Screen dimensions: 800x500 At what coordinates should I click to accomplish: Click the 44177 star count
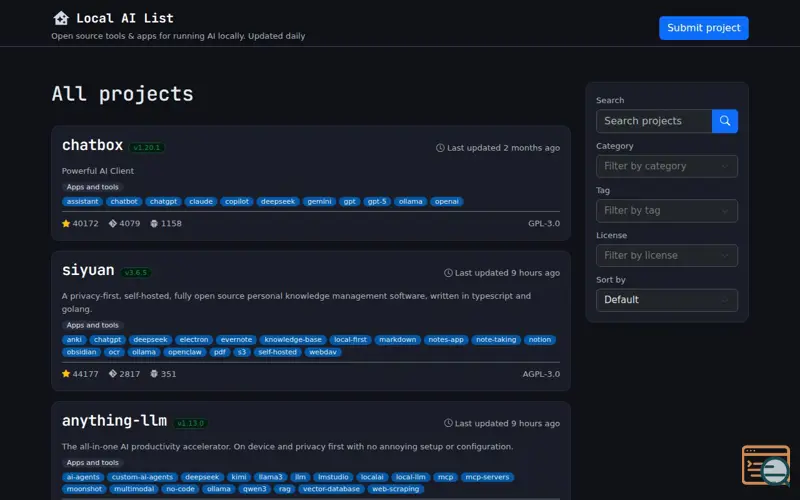(85, 374)
